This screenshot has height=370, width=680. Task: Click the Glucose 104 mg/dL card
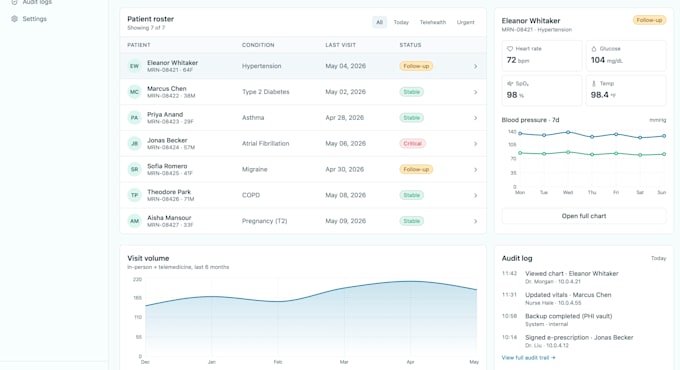[626, 56]
